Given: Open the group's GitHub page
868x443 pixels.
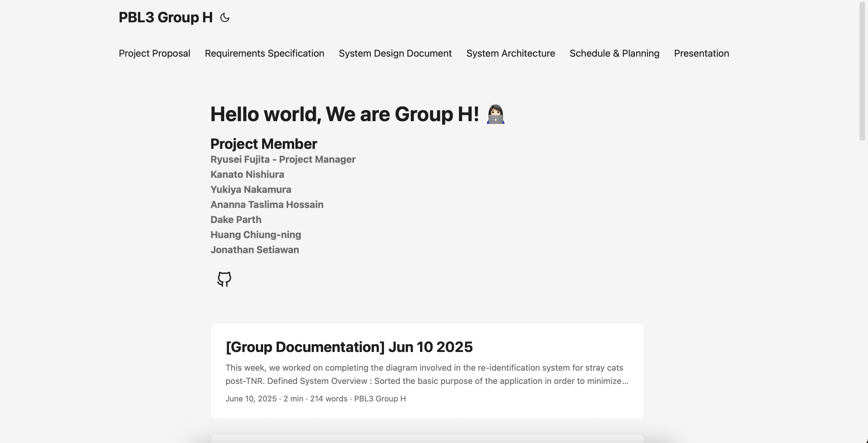Looking at the screenshot, I should (224, 279).
